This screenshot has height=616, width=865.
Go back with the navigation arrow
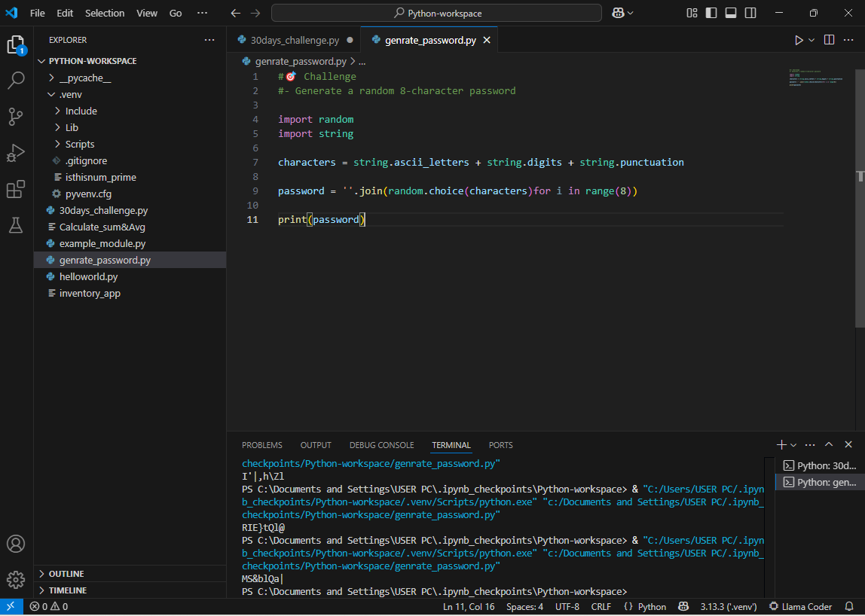coord(236,13)
